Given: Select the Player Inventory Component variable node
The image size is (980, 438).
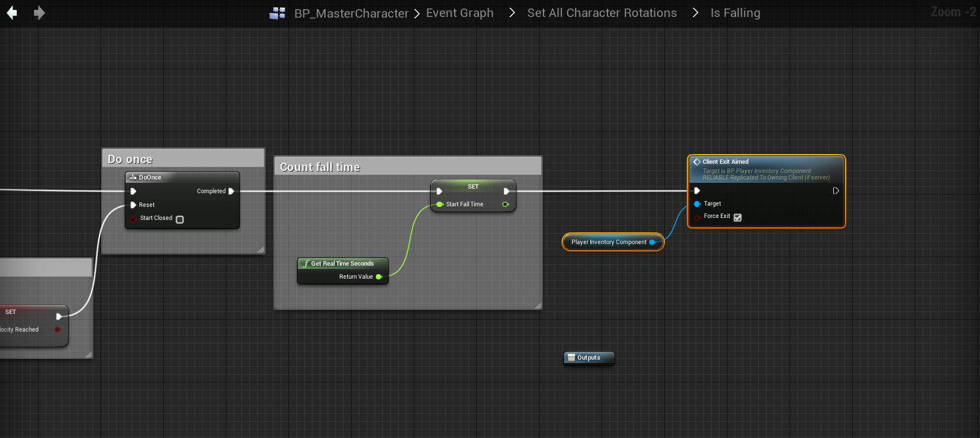Looking at the screenshot, I should click(x=608, y=242).
